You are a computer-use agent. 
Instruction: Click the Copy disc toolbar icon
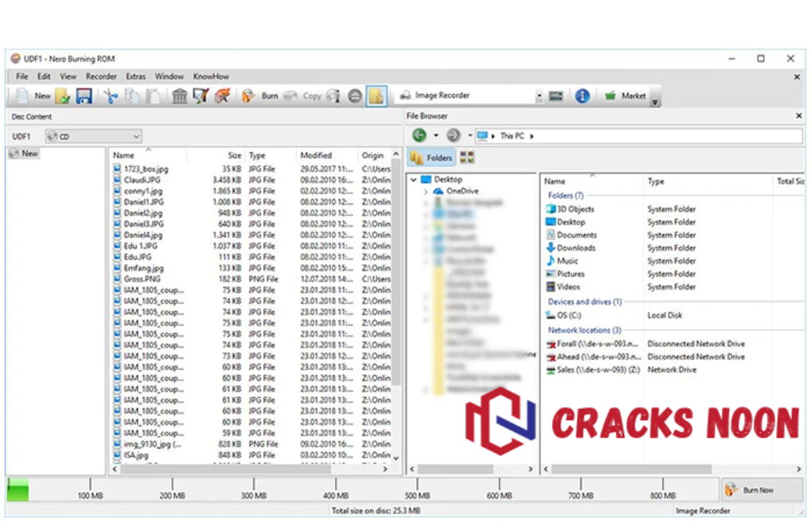point(291,95)
